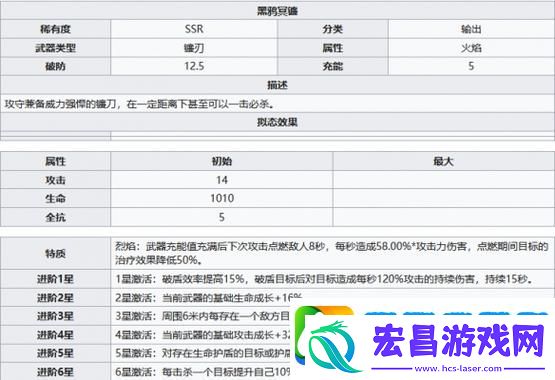Select the 进阶1星 row label
The height and width of the screenshot is (380, 555).
click(55, 279)
